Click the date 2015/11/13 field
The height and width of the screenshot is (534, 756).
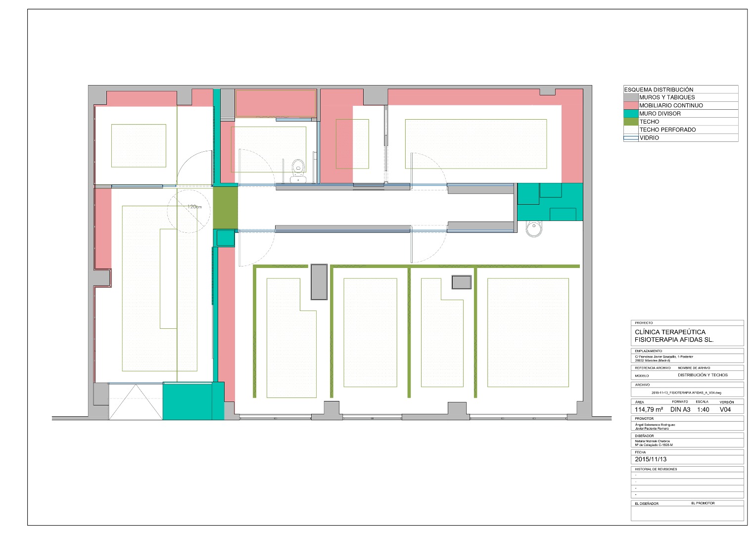(651, 459)
